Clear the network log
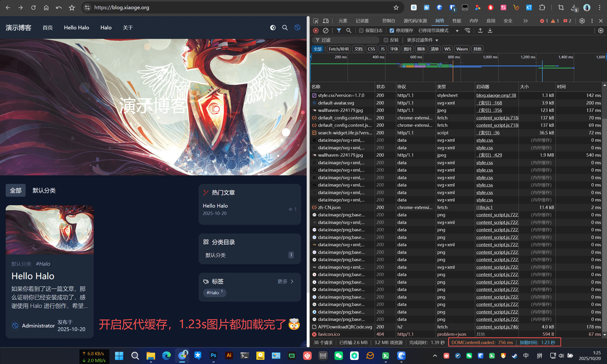 (325, 31)
